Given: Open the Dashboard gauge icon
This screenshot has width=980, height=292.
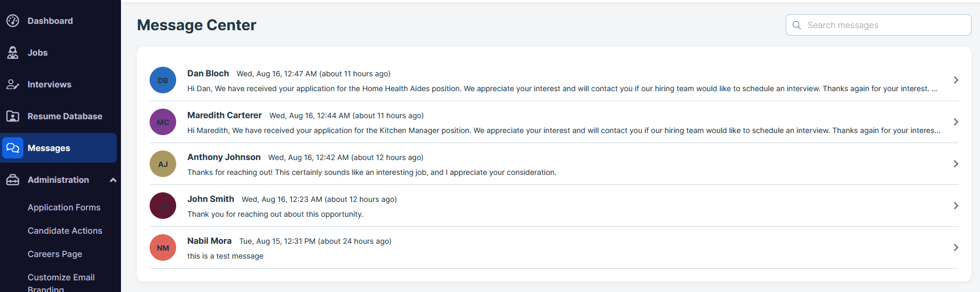Looking at the screenshot, I should [13, 21].
